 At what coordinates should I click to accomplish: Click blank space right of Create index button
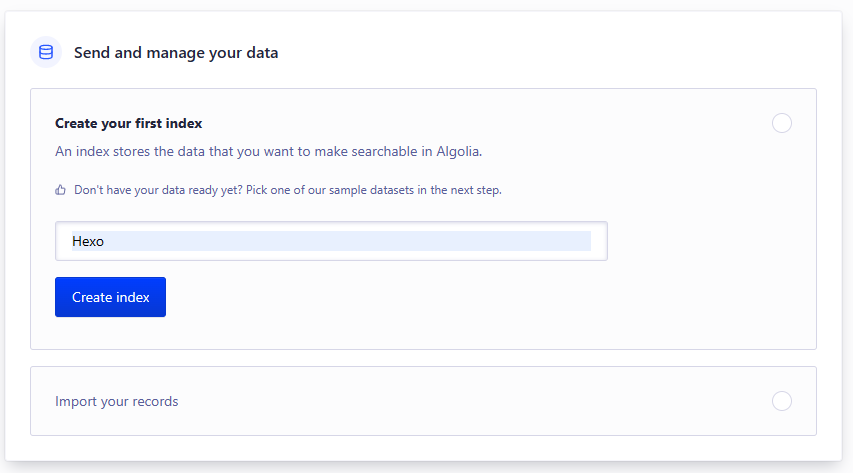[450, 297]
